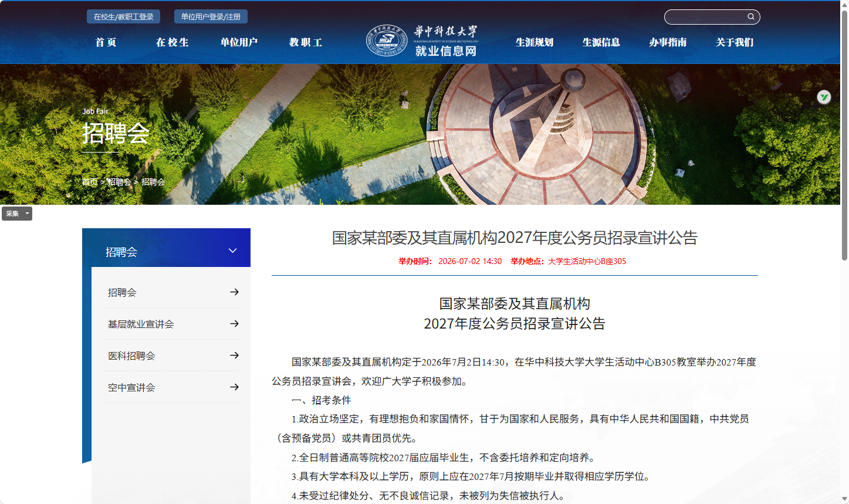This screenshot has height=504, width=849.
Task: Go to 首页 in the top navigation
Action: (106, 42)
